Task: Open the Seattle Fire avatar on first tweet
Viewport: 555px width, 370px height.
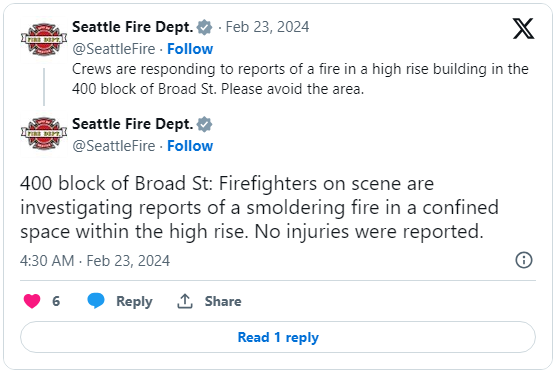Action: point(44,39)
